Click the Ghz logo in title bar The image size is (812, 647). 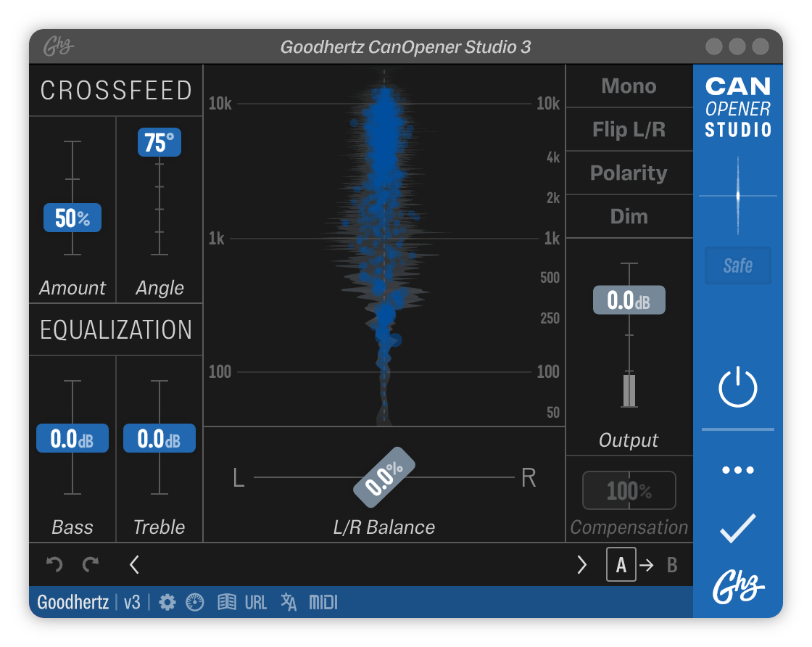(x=59, y=46)
